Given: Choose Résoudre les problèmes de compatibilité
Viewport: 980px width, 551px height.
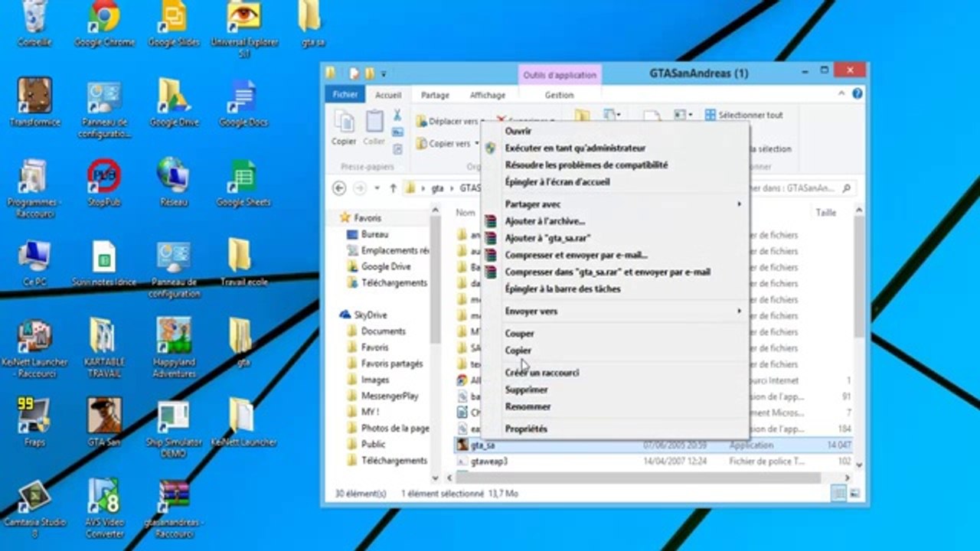Looking at the screenshot, I should tap(616, 165).
